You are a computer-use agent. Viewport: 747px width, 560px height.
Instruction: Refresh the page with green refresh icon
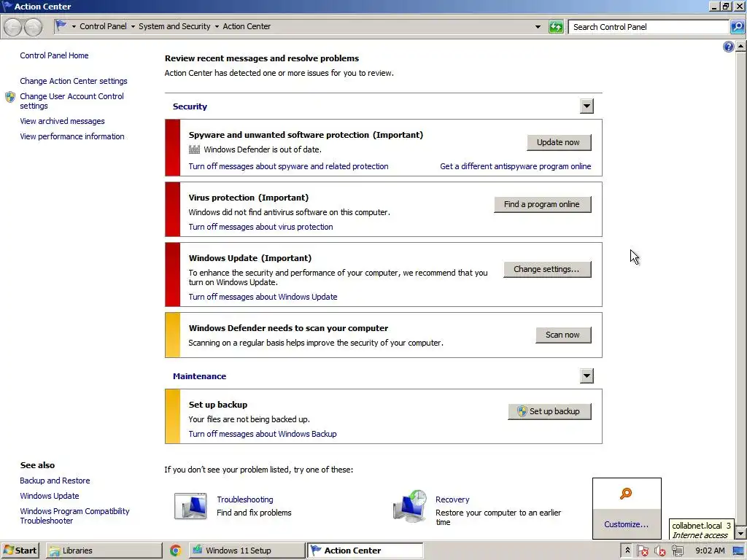556,27
